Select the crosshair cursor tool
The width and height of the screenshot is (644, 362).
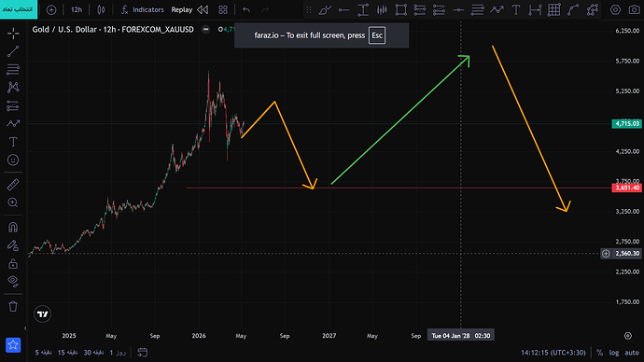pos(13,34)
